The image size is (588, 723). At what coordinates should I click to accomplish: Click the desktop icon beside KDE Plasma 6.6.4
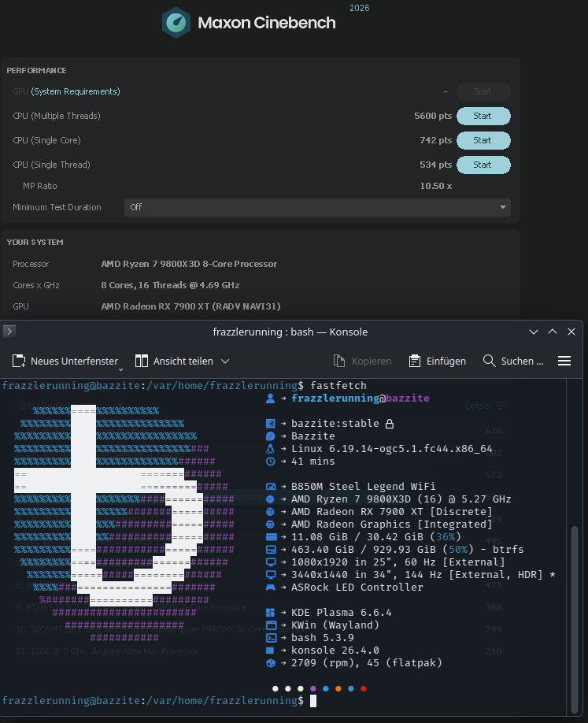click(x=271, y=612)
